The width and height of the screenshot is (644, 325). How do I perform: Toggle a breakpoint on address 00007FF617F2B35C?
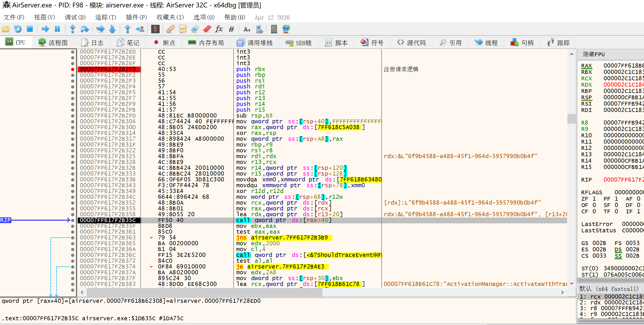pyautogui.click(x=73, y=220)
